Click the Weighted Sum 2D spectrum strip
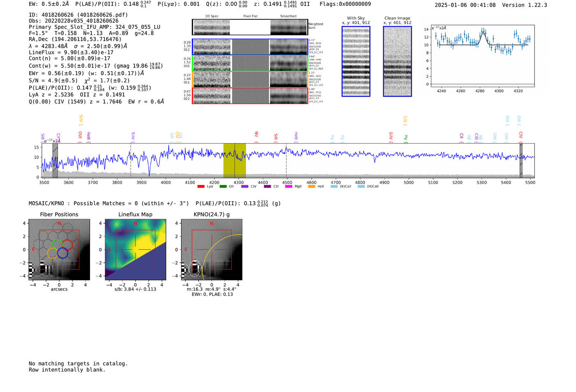Viewport: 576px width, 392px height. [250, 27]
